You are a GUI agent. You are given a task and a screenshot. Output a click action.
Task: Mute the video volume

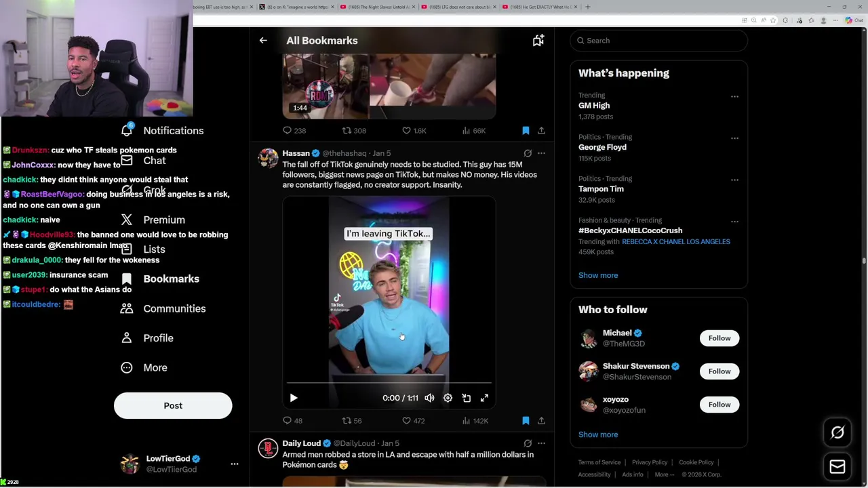pos(429,398)
